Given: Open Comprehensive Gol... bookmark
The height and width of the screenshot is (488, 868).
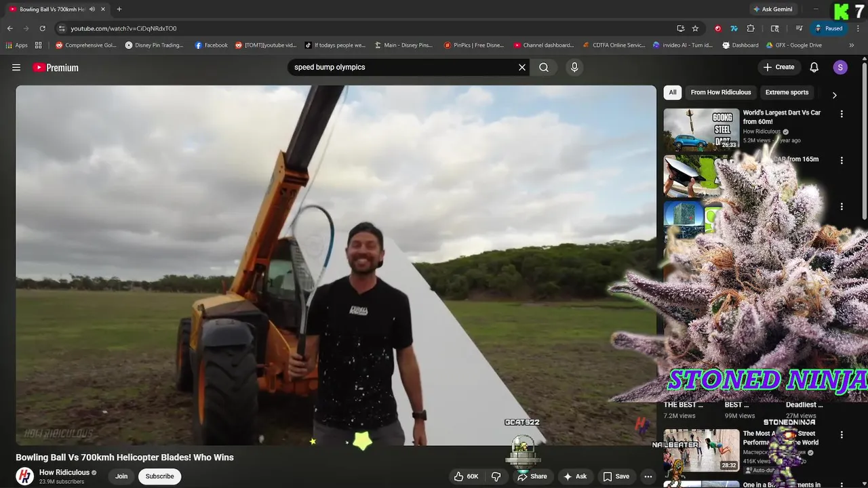Looking at the screenshot, I should (86, 45).
